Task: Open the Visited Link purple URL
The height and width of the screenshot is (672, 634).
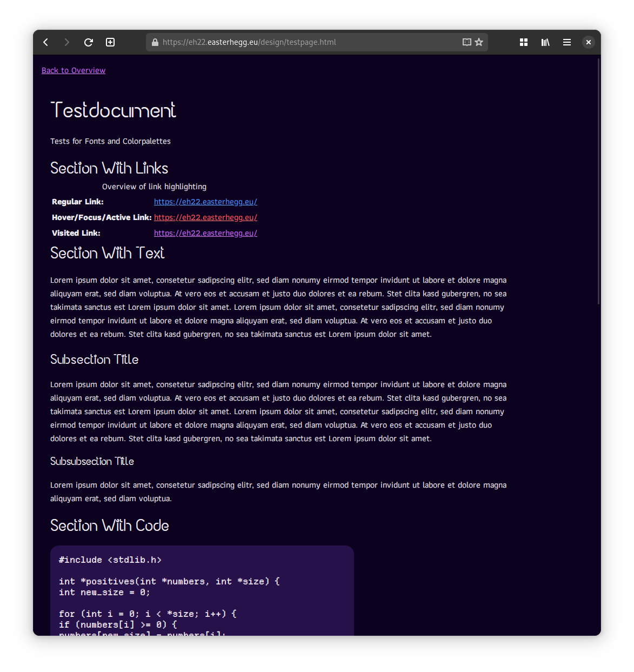Action: [x=205, y=233]
